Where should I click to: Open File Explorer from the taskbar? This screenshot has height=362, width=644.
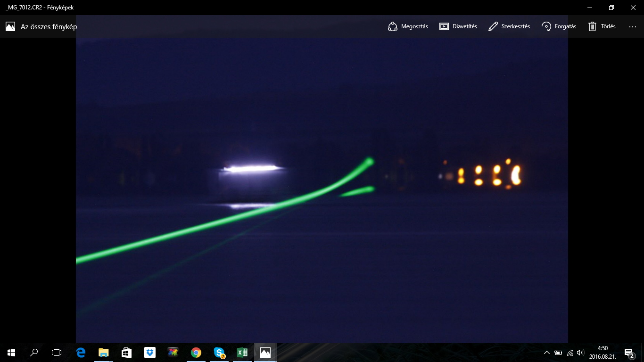click(x=104, y=352)
